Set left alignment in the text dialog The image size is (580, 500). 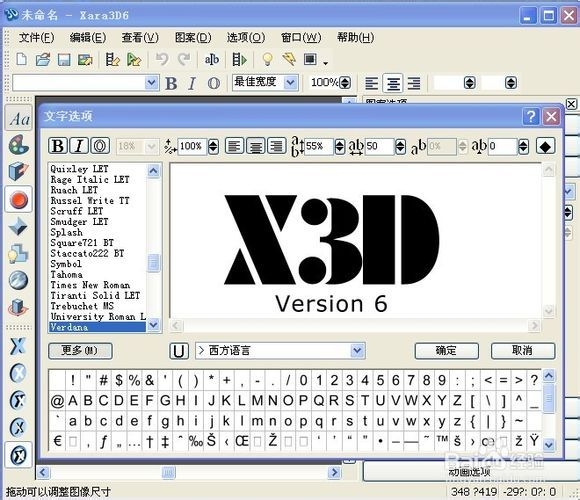(235, 146)
